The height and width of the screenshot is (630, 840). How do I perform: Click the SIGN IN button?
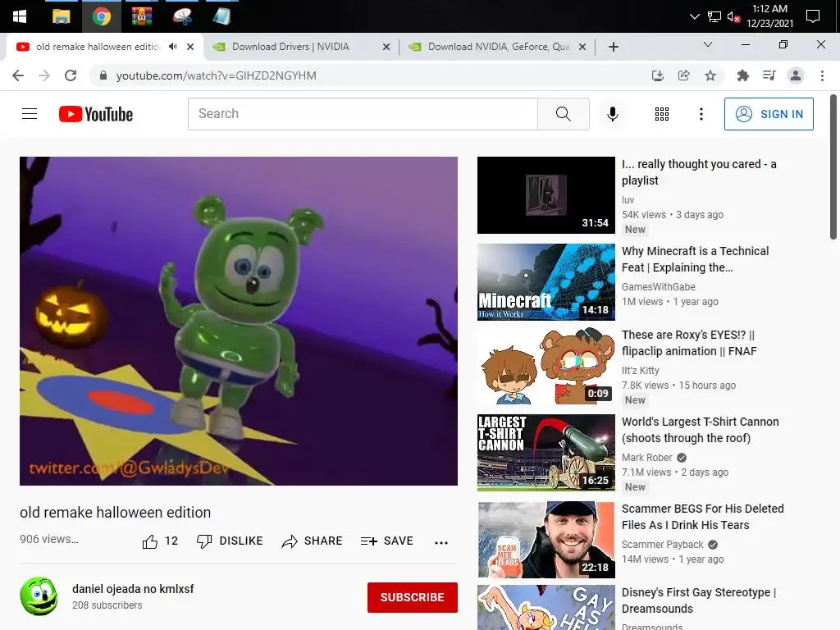pyautogui.click(x=769, y=113)
